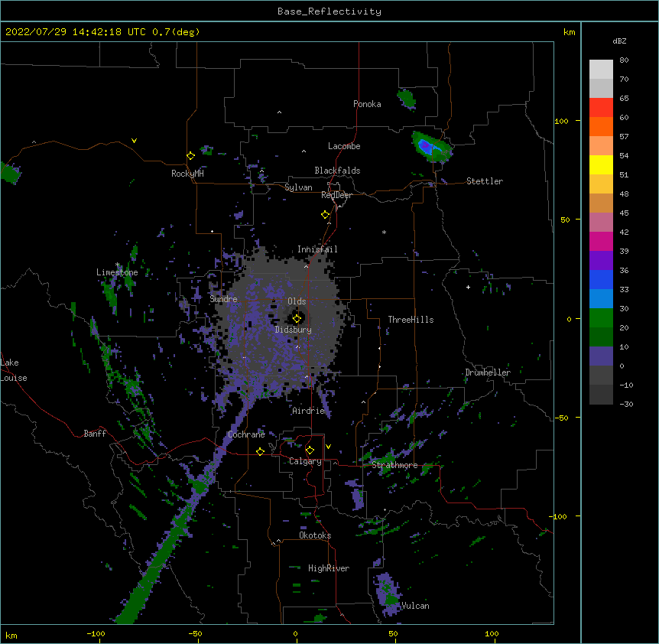Click the white plus marker north of Drumheller

click(468, 287)
